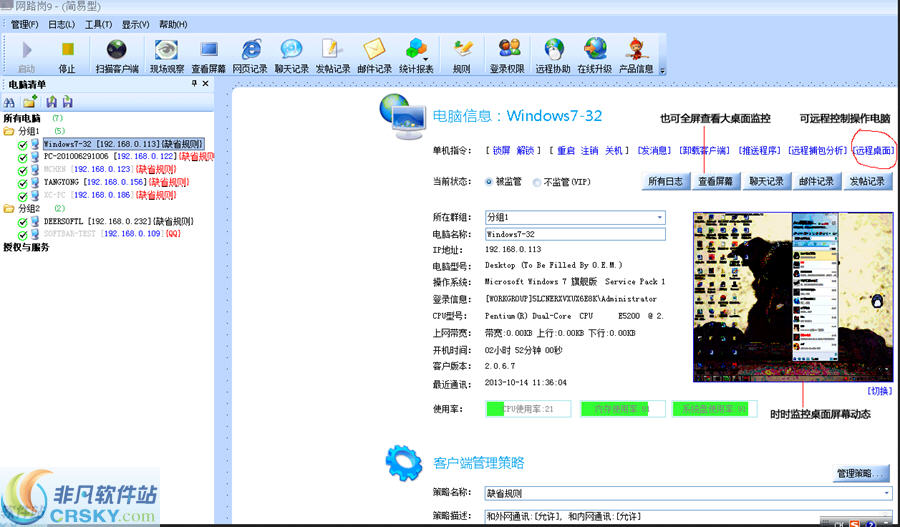
Task: Open the 所在群组 分组1 dropdown
Action: coord(660,217)
